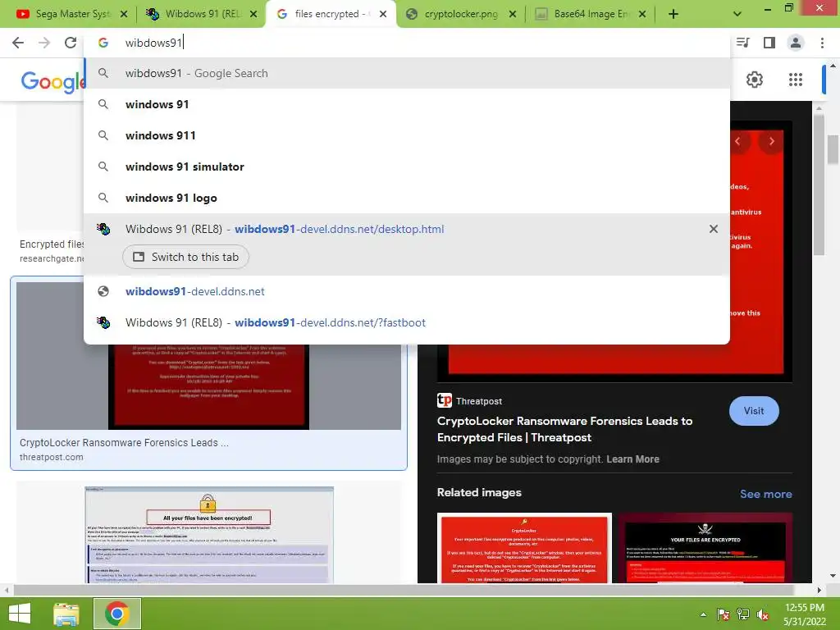The image size is (840, 630).
Task: Open the CryptoLocker Ransomware Forensics article title
Action: tap(564, 429)
